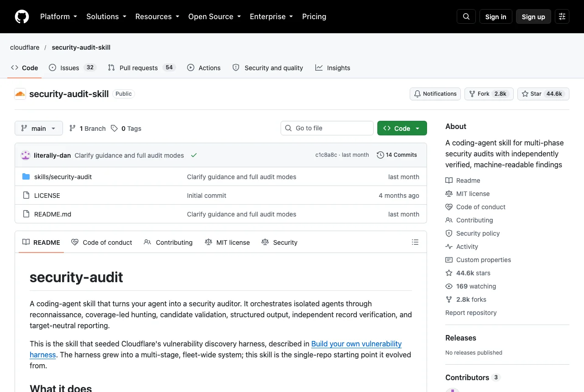
Task: Open Activity in About sidebar
Action: pos(462,247)
